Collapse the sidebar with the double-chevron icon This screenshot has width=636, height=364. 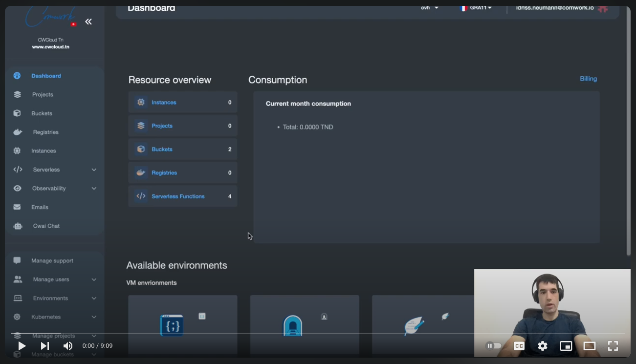click(88, 21)
